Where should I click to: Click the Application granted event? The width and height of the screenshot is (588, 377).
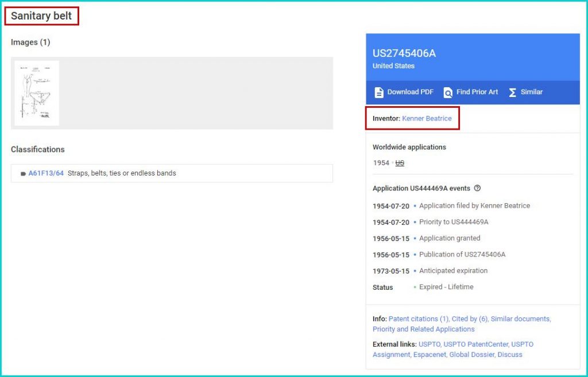[450, 238]
